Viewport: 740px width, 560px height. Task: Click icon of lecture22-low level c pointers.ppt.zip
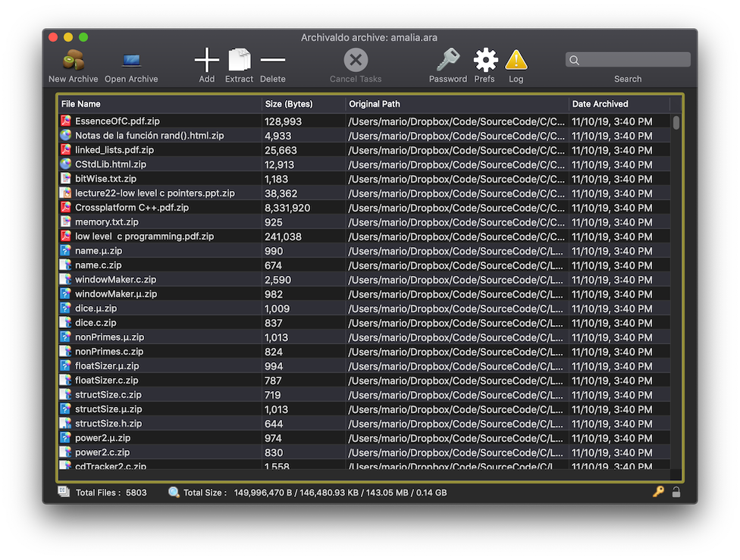click(x=66, y=193)
